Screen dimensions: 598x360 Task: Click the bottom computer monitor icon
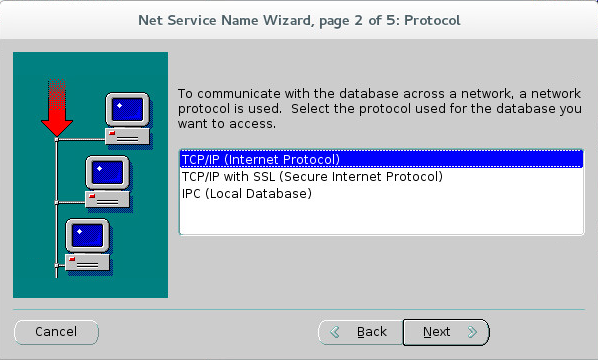point(87,235)
